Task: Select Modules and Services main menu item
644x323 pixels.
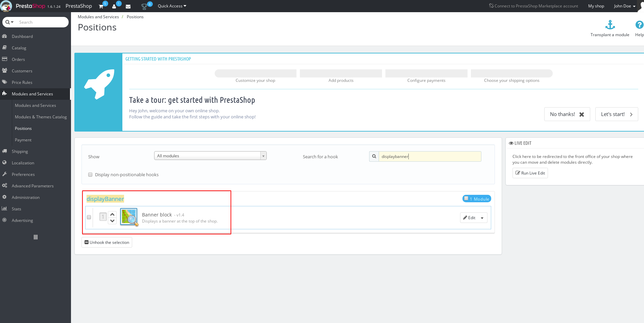Action: (x=35, y=94)
